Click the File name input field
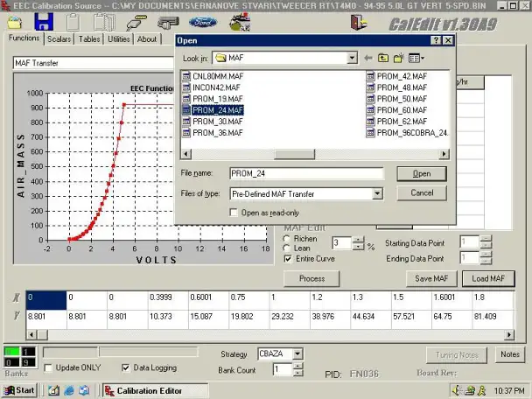532x399 pixels. (x=307, y=173)
